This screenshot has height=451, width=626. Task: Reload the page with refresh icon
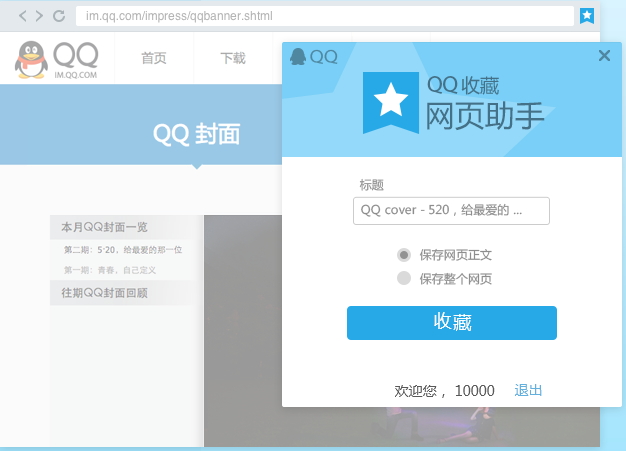[x=59, y=16]
